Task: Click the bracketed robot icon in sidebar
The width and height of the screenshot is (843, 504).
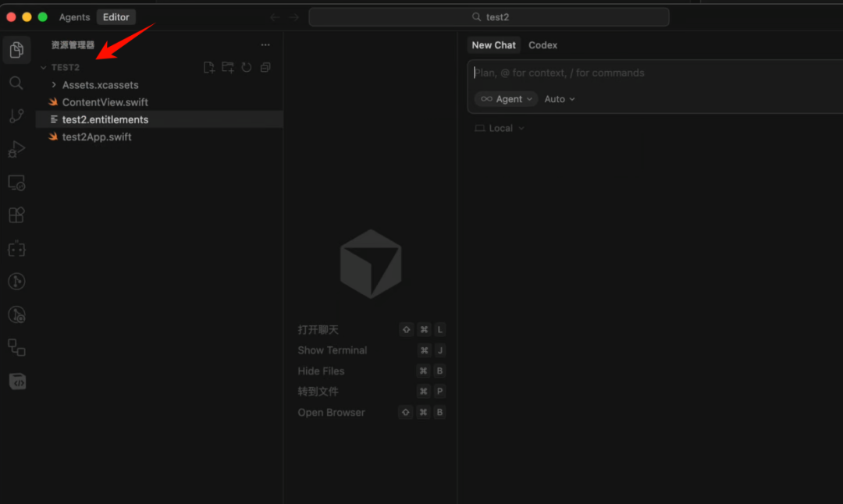Action: pos(16,249)
